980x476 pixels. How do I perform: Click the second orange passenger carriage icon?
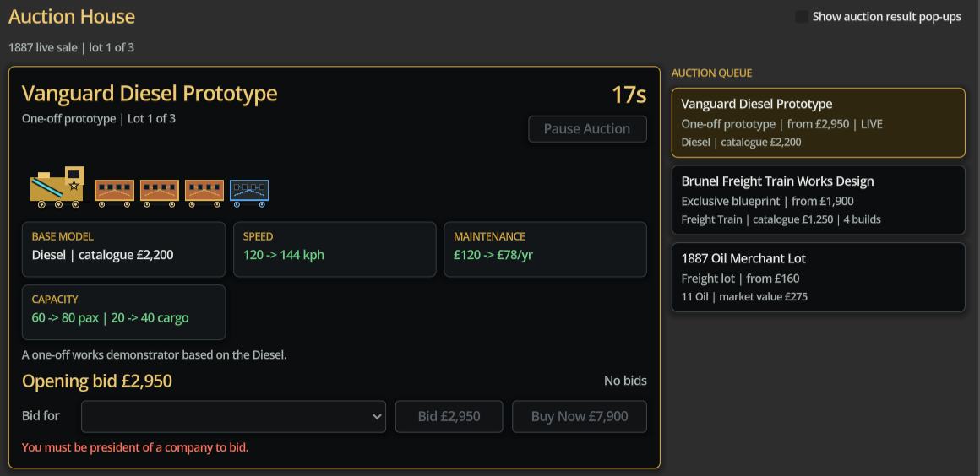click(160, 193)
